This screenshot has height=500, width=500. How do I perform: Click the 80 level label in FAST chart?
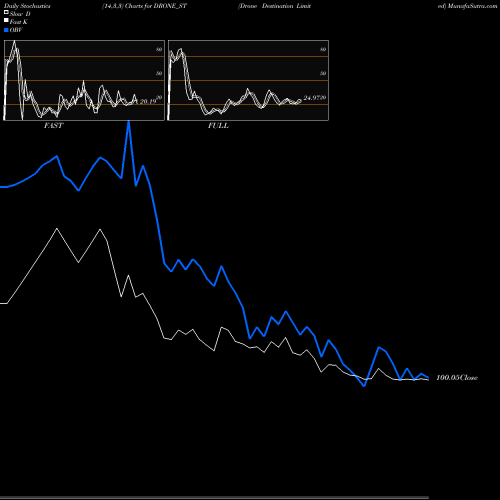point(159,49)
